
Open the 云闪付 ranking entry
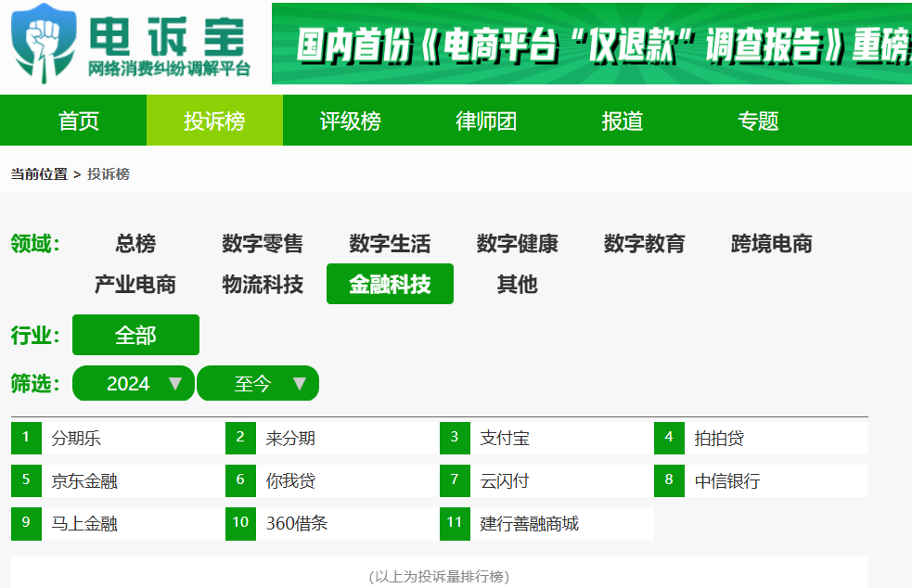coord(546,480)
